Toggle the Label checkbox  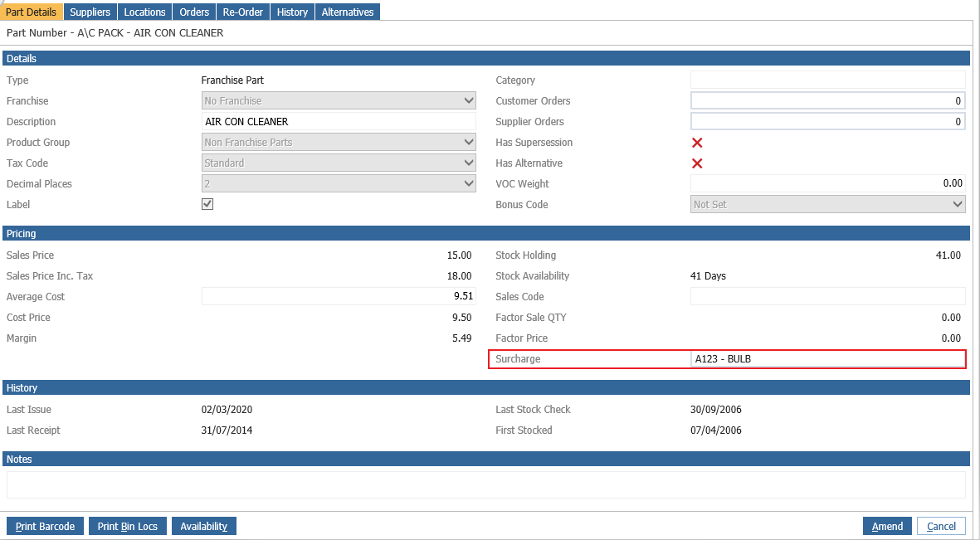207,204
